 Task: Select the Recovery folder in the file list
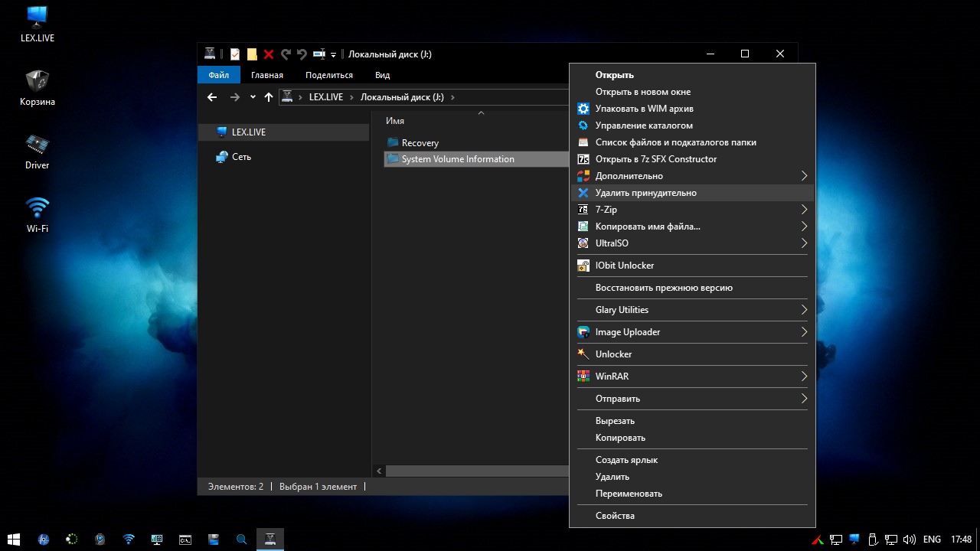point(420,143)
